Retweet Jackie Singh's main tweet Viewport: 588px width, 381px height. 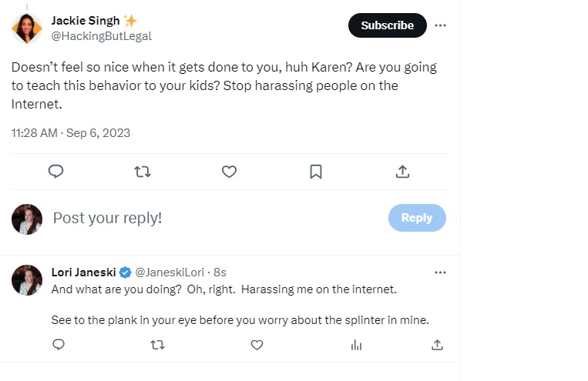pos(143,172)
